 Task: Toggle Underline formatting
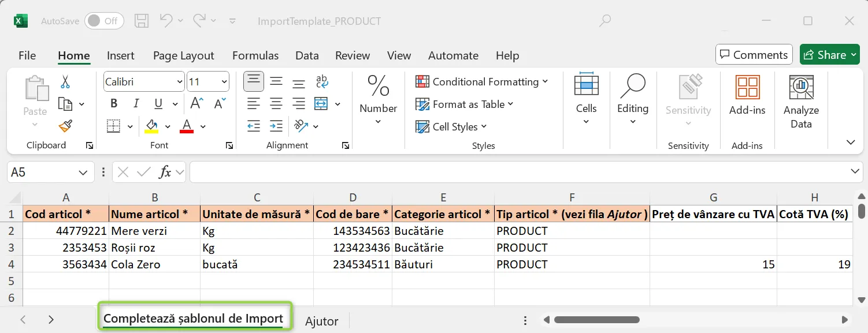[x=158, y=104]
